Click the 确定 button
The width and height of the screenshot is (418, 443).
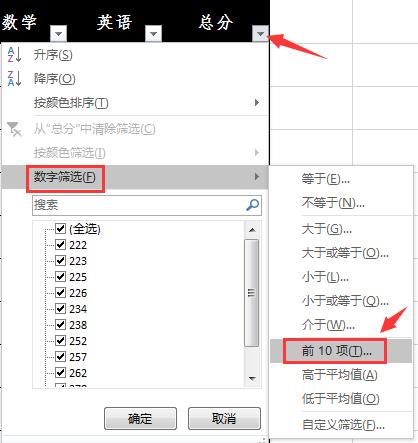coord(140,419)
